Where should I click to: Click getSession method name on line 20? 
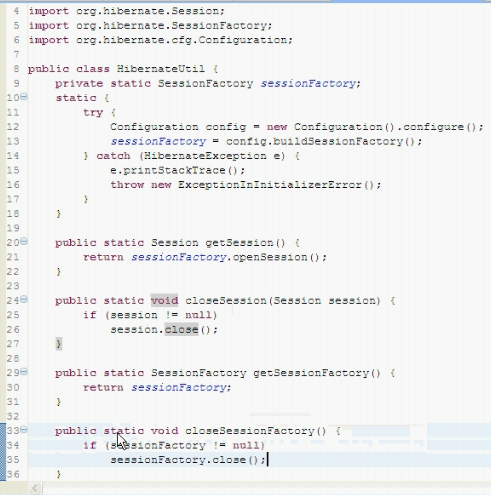click(239, 243)
